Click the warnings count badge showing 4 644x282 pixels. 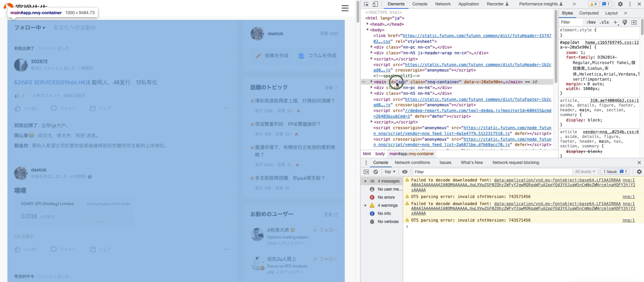click(593, 4)
